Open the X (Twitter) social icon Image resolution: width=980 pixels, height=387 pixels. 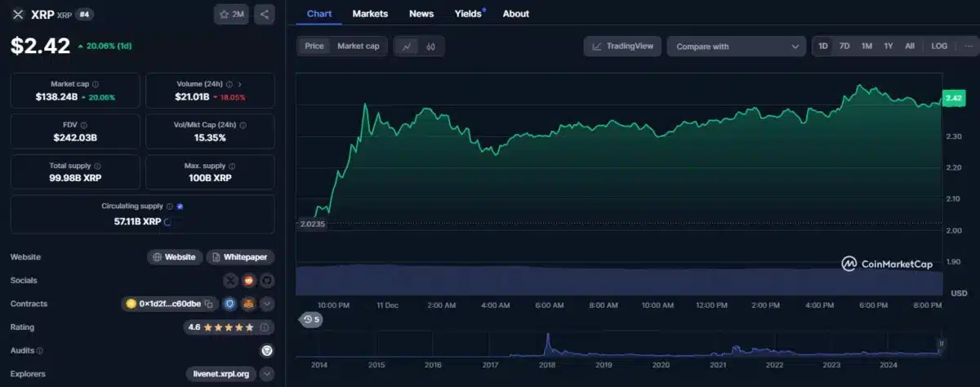click(230, 280)
